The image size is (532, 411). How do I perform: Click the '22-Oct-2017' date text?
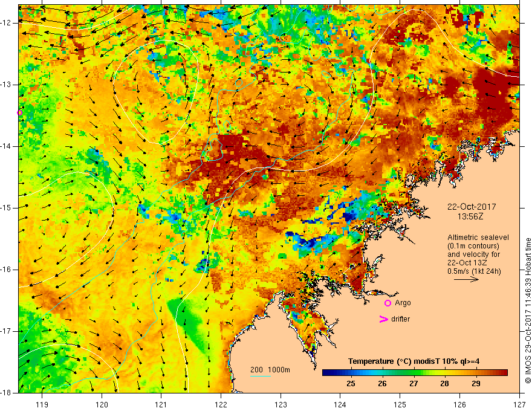[472, 207]
